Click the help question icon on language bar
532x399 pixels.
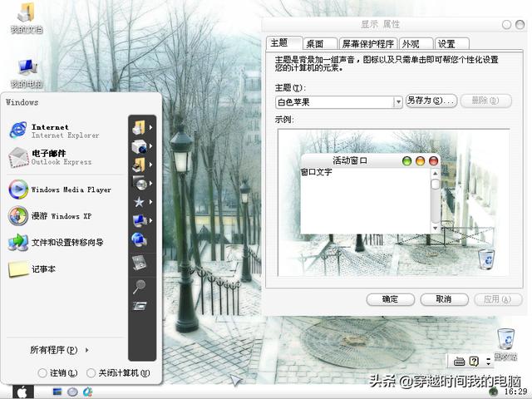click(x=474, y=361)
